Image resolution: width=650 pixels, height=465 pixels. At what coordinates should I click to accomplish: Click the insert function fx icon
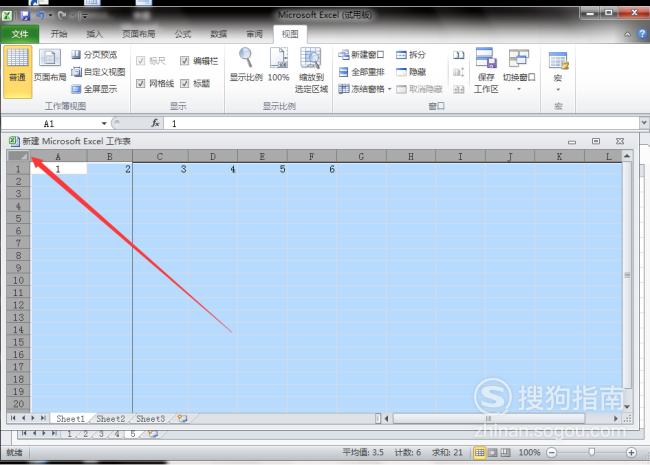155,123
